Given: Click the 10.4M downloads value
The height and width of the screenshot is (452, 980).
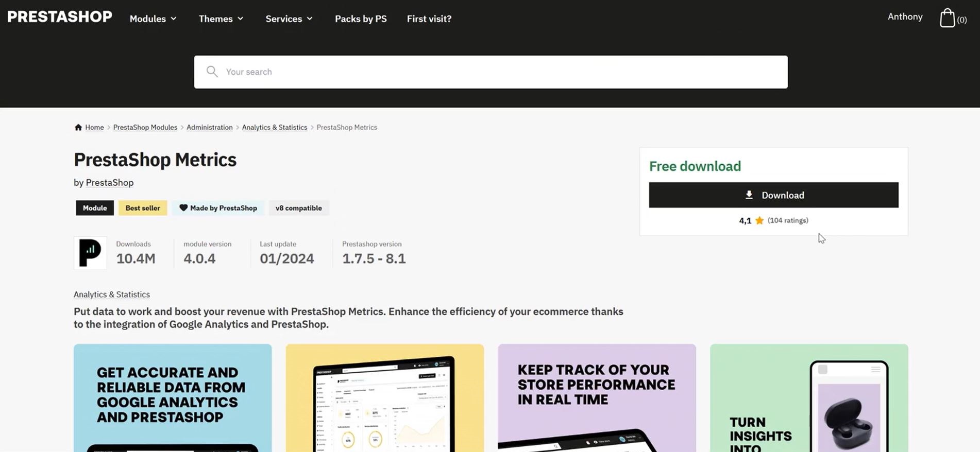Looking at the screenshot, I should coord(136,258).
